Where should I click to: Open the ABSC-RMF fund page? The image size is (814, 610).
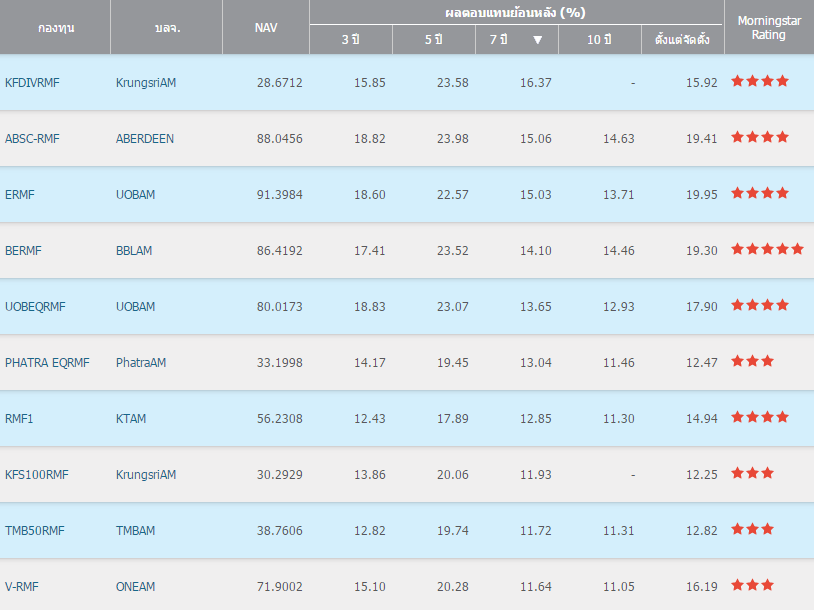click(32, 138)
